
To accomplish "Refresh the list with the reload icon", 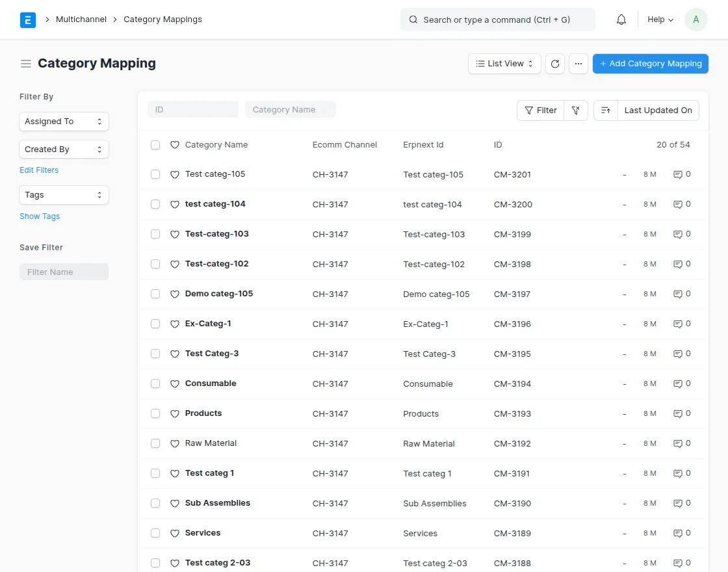I will (555, 64).
